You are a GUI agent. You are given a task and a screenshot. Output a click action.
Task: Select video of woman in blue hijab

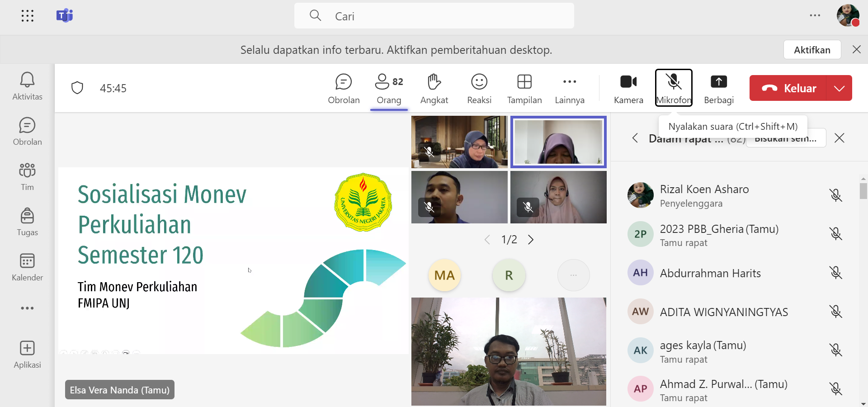pos(459,142)
